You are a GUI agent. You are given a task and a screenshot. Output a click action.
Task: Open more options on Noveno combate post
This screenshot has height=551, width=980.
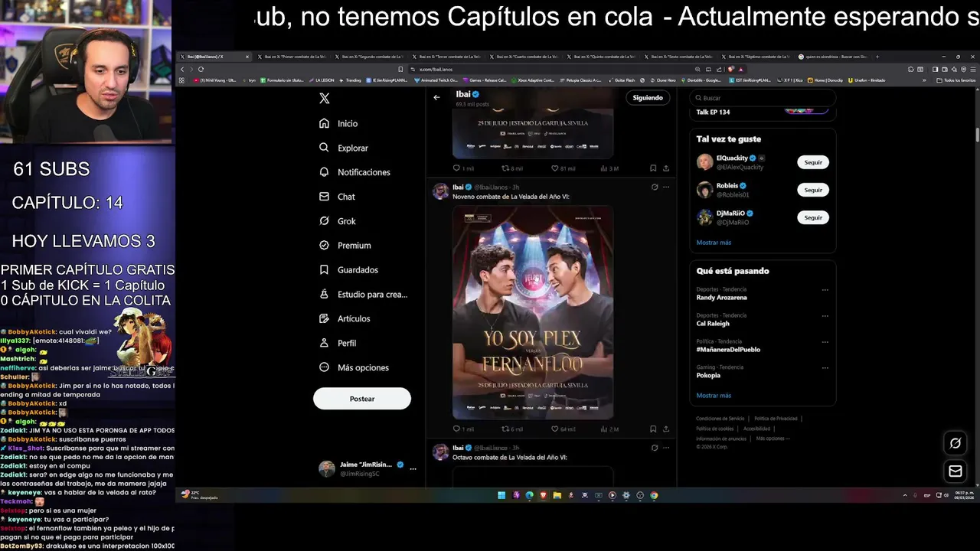click(666, 187)
